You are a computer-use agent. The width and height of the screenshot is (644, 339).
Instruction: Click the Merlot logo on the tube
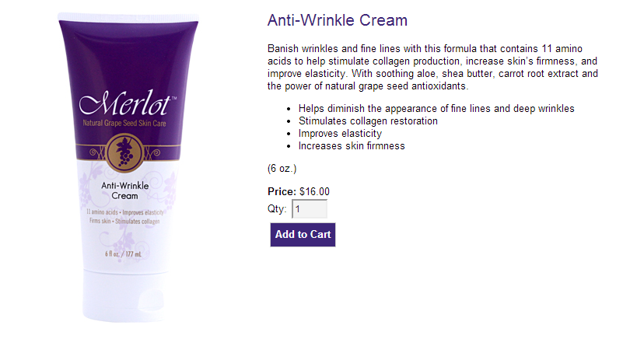128,103
